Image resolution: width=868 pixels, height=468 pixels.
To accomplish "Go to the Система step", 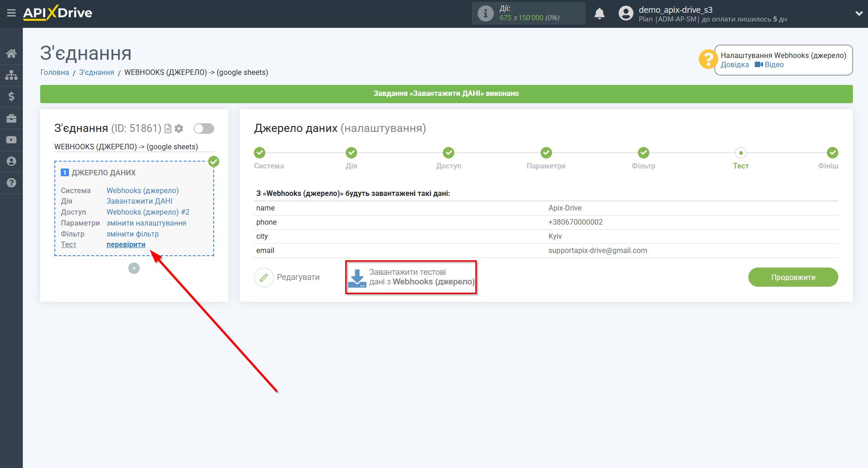I will point(260,152).
